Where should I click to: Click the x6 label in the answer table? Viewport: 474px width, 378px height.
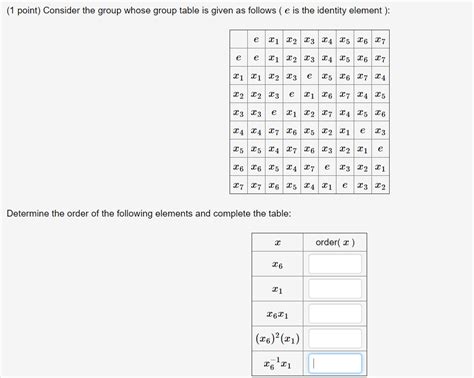tap(277, 265)
